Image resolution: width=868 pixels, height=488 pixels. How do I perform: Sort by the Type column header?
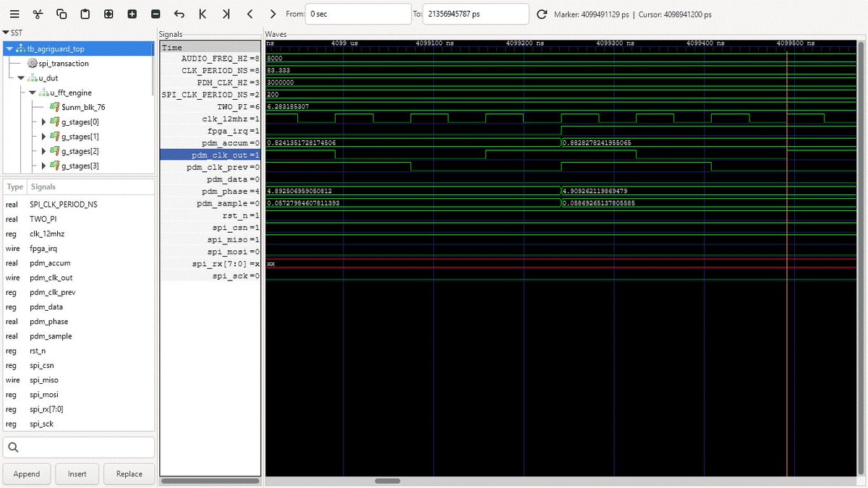[x=15, y=187]
